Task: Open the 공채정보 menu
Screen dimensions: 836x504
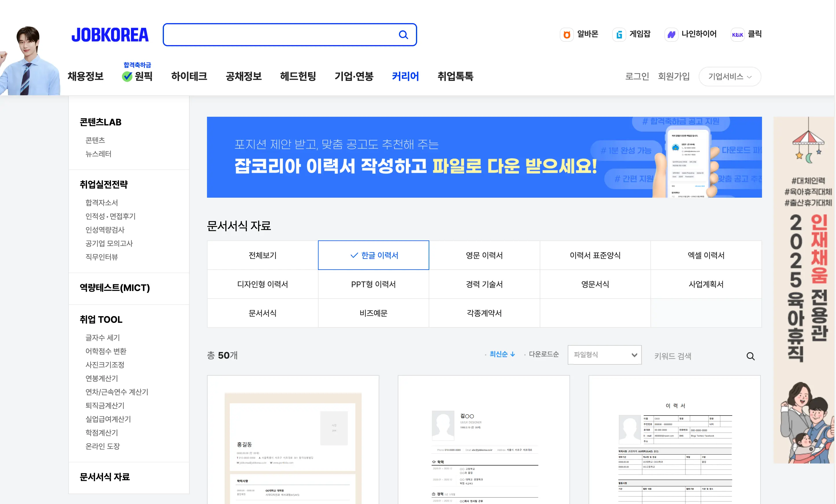Action: (244, 76)
